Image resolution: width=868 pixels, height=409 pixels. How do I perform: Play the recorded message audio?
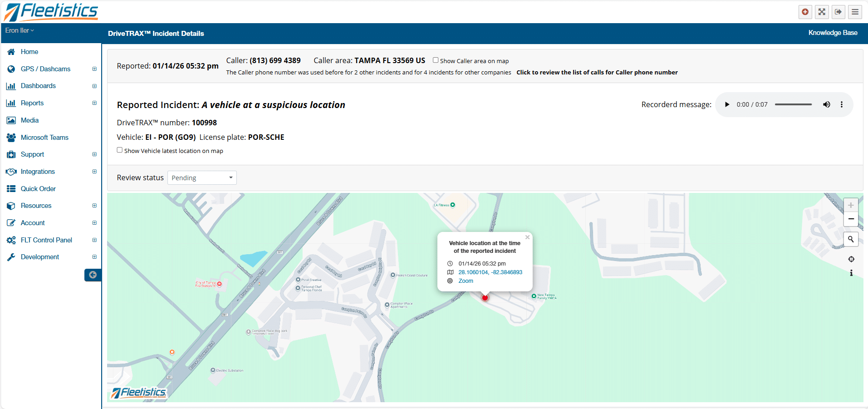[727, 104]
